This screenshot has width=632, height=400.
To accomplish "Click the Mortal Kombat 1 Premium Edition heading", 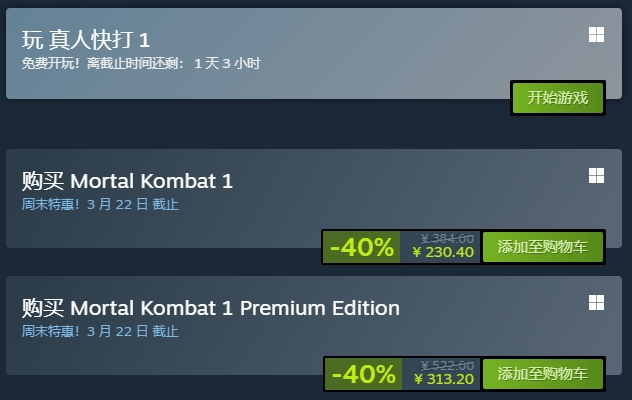I will (x=235, y=308).
